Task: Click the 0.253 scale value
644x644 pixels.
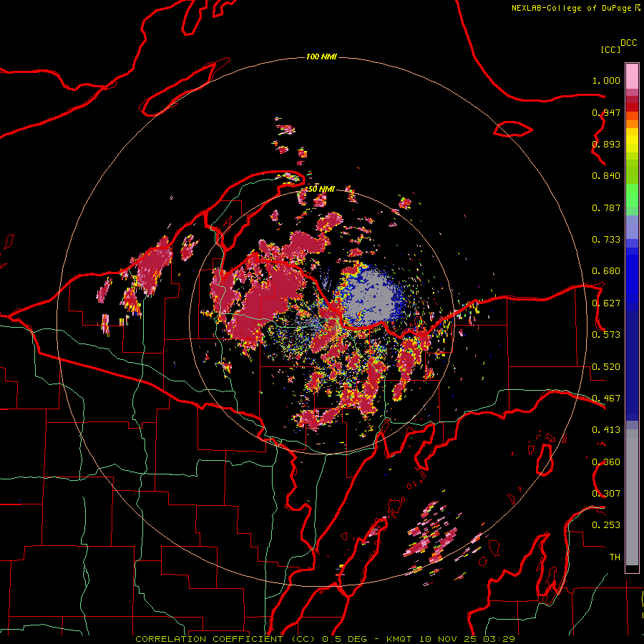Action: tap(606, 525)
